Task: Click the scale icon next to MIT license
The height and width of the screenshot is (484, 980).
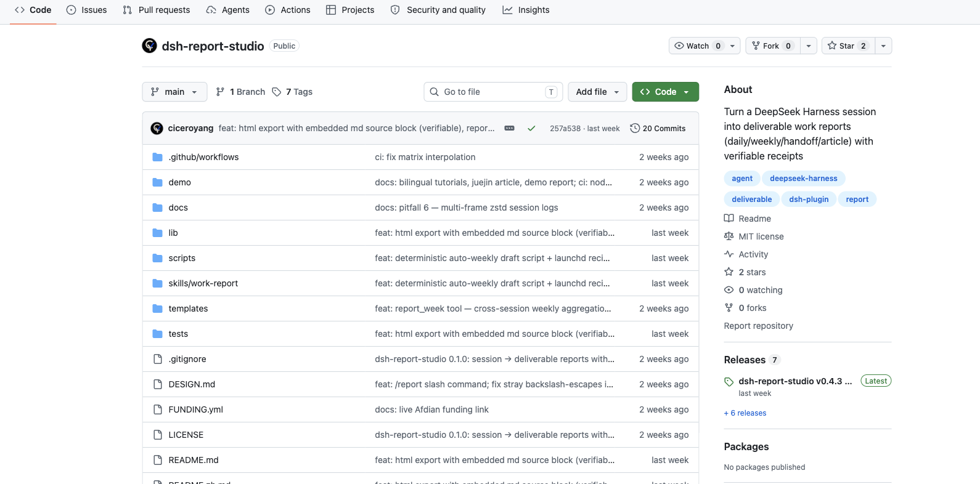Action: 729,236
